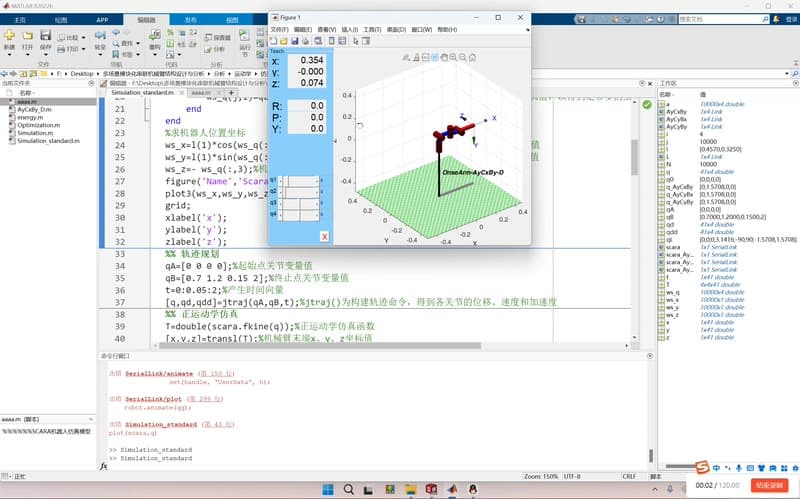Expand the Figure 1 toolbar overflow arrow

click(x=528, y=30)
